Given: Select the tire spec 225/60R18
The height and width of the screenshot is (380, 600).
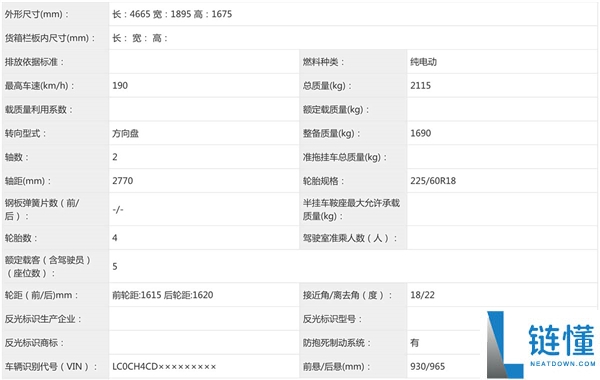Looking at the screenshot, I should click(x=433, y=181).
